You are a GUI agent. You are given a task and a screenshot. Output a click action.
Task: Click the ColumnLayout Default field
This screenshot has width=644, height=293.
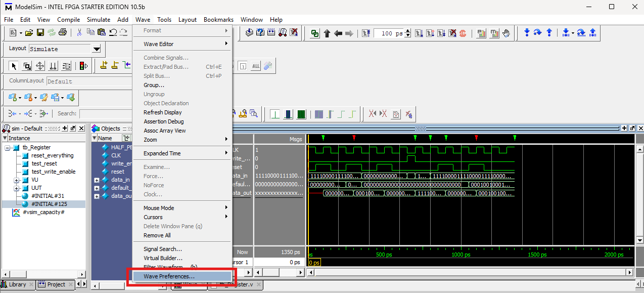(x=89, y=81)
